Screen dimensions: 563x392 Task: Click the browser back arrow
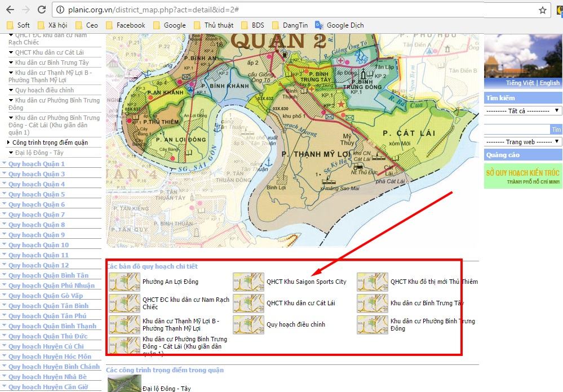10,10
